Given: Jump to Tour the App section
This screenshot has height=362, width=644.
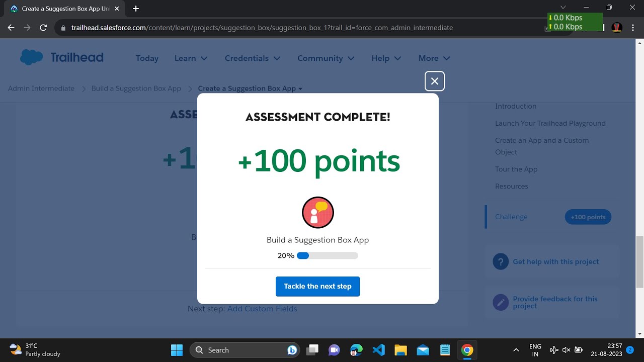Looking at the screenshot, I should tap(516, 169).
